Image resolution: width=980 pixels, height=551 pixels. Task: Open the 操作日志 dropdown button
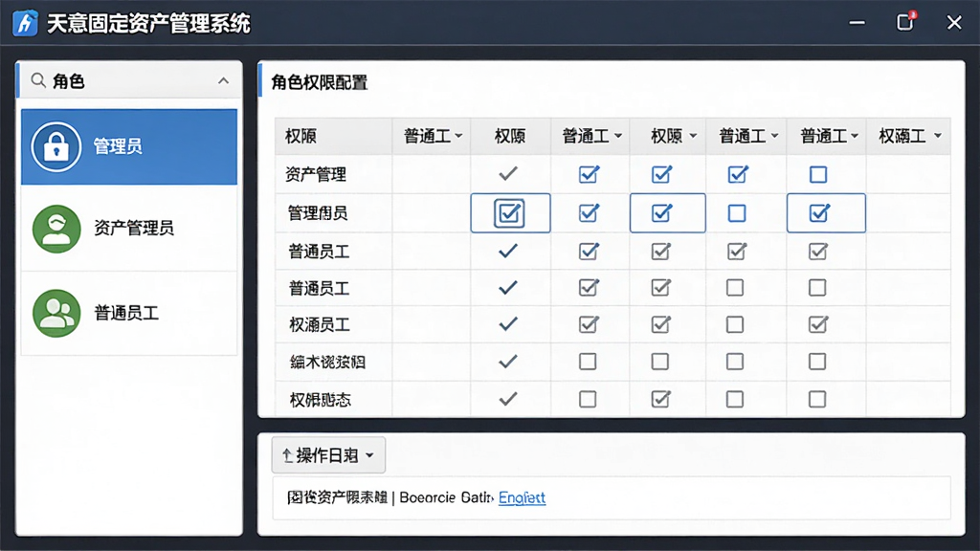click(x=328, y=454)
